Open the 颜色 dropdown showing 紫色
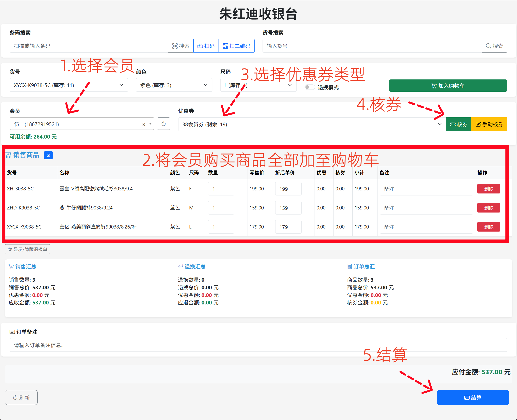 point(174,85)
